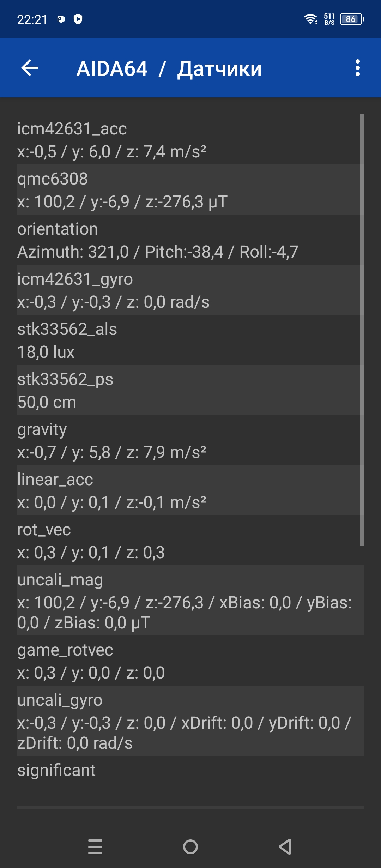Tap the linear_acc sensor row
Screen dimensions: 381x868
coord(187,490)
